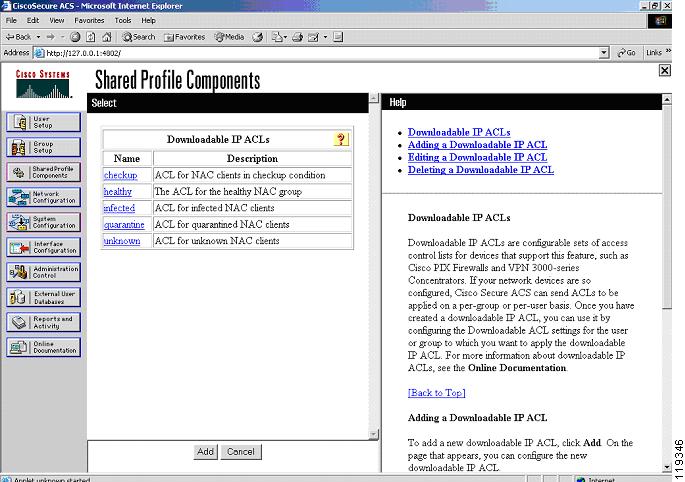Open Group Setup navigation button
The width and height of the screenshot is (685, 482).
point(43,147)
